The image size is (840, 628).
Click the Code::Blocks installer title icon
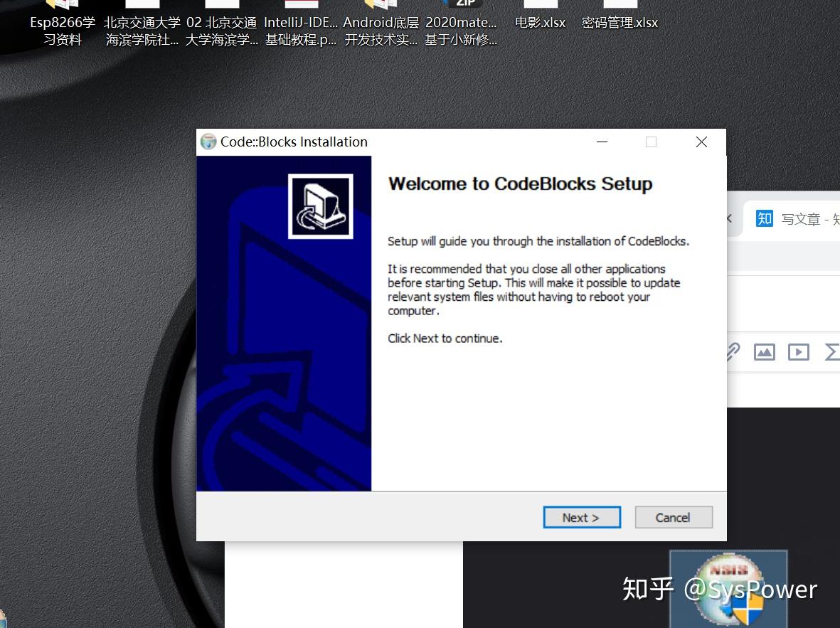(x=208, y=142)
